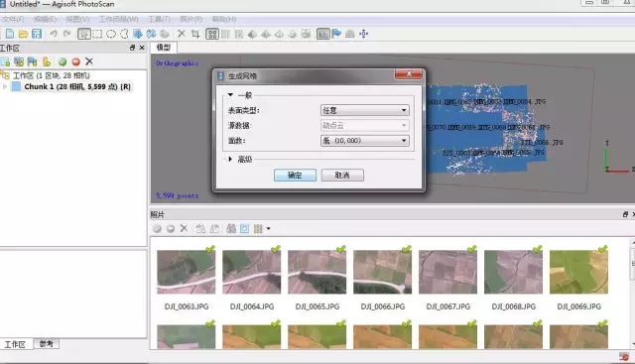Close the workspace panel

pos(142,48)
